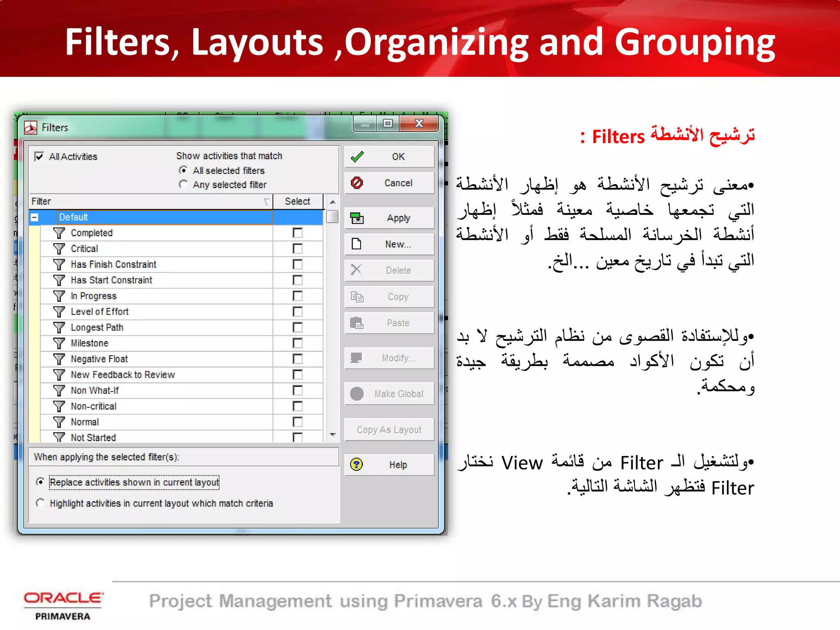The image size is (840, 630).
Task: Click the New document icon
Action: tap(356, 244)
